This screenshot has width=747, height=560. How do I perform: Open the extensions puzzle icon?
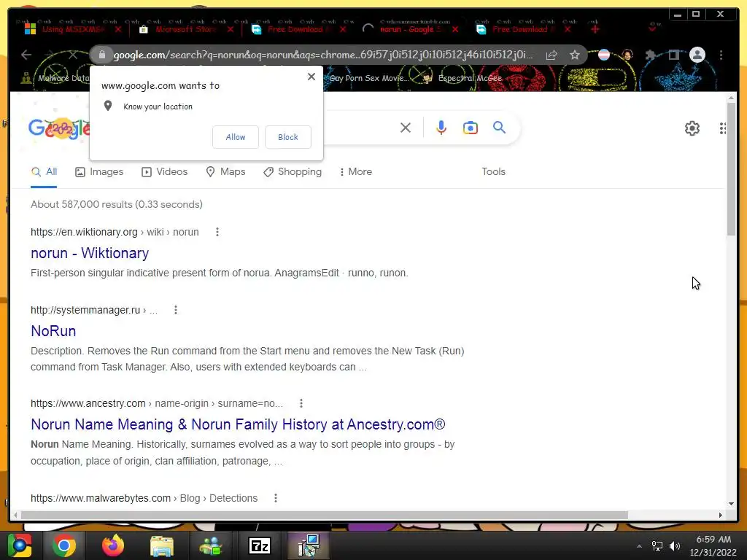pos(650,55)
